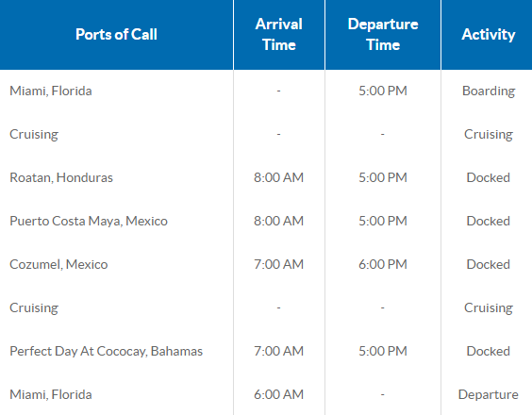Select the Departure activity cell
532x415 pixels.
489,394
